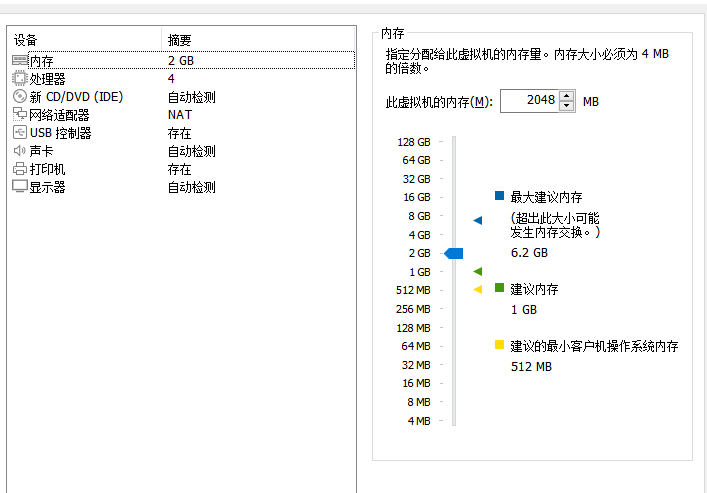707x493 pixels.
Task: Click the 8 GB tick label
Action: (x=419, y=216)
